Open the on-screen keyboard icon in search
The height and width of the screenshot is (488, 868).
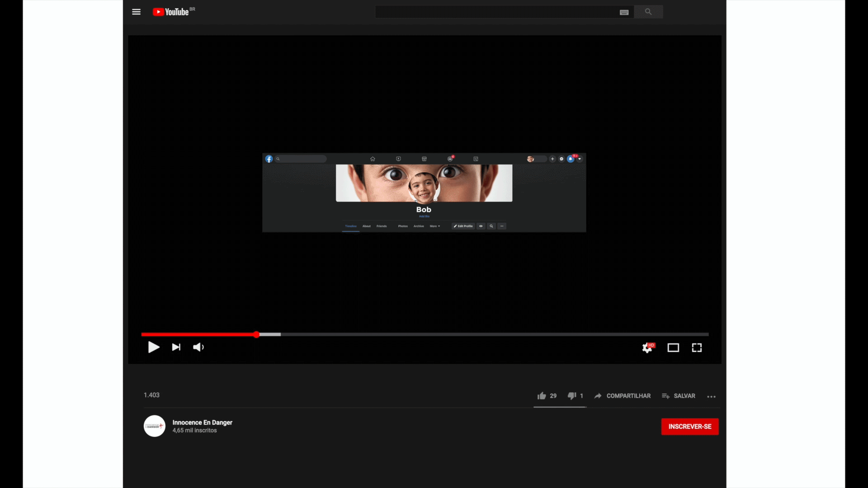pos(624,12)
